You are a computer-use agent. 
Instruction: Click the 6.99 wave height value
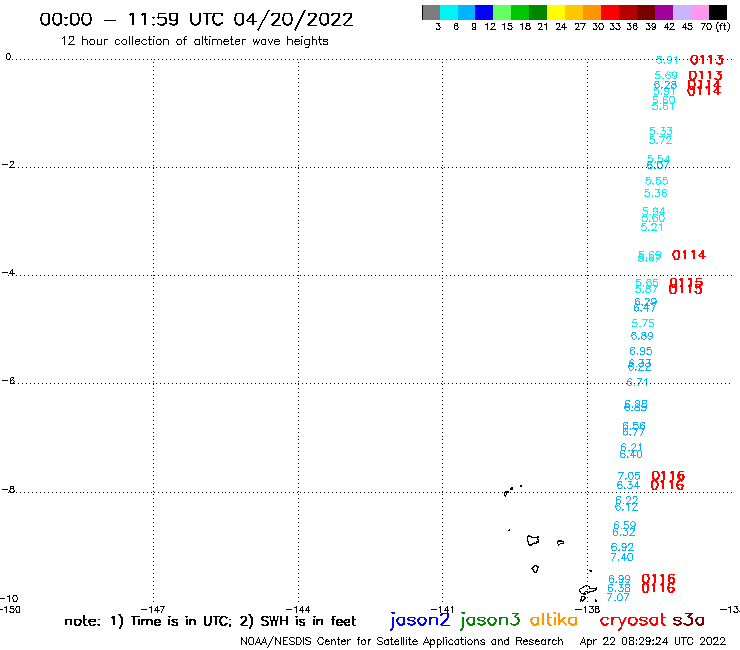[619, 579]
